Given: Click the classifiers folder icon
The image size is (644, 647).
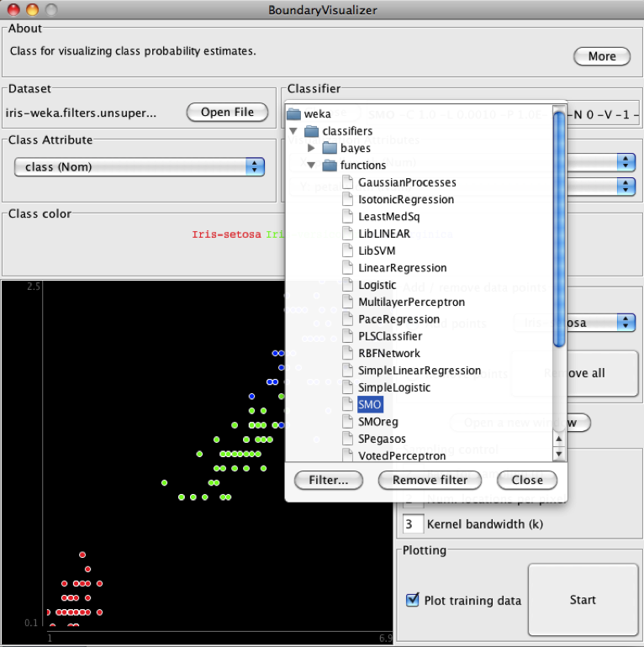Looking at the screenshot, I should coord(311,132).
